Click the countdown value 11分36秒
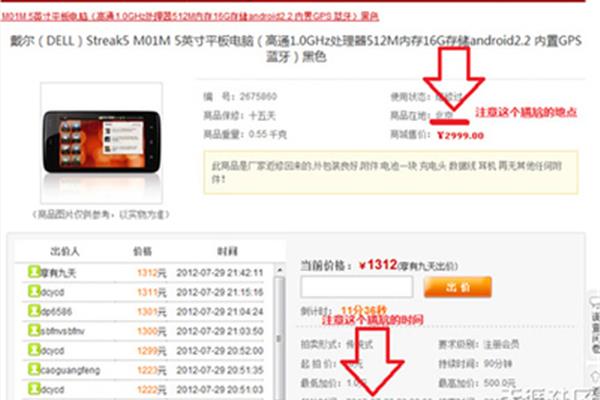 click(x=364, y=310)
